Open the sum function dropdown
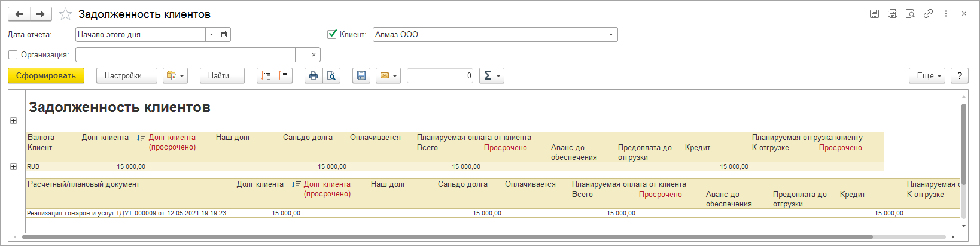The width and height of the screenshot is (980, 246). tap(491, 75)
